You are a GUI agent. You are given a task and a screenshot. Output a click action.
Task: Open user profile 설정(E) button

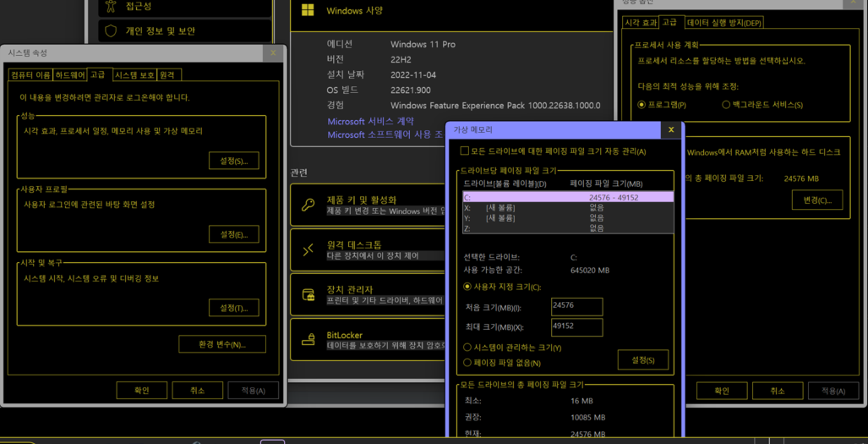coord(233,234)
